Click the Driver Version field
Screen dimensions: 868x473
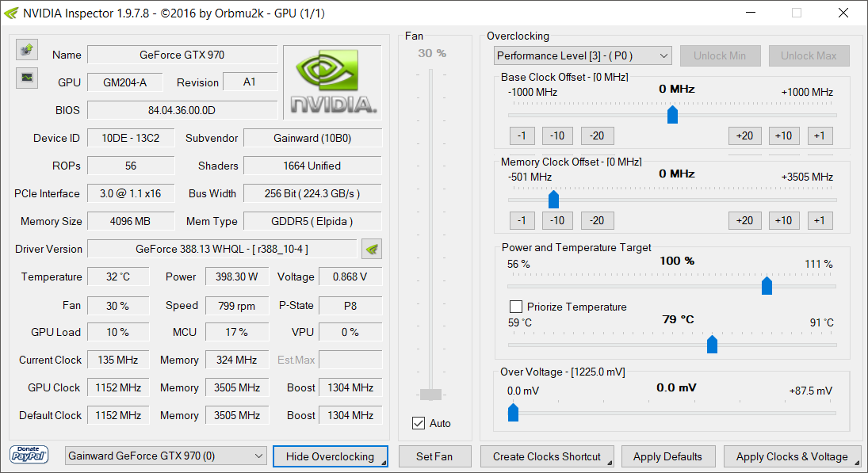222,249
